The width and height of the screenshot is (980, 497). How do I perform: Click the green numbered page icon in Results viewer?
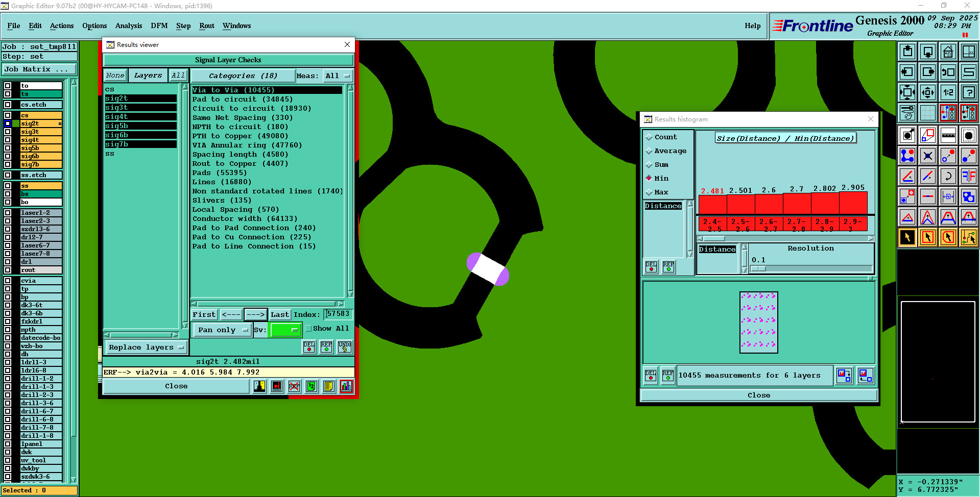tap(311, 386)
